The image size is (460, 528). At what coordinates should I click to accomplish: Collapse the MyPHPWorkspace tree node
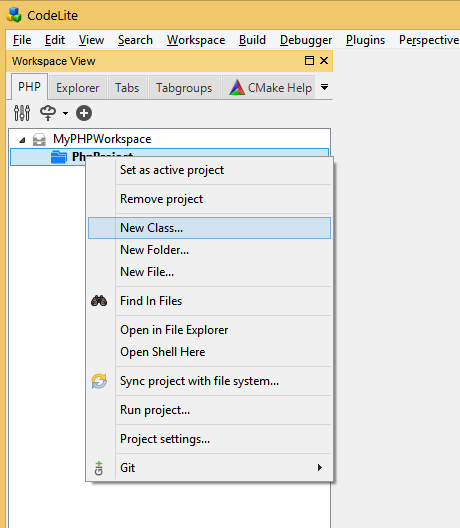(x=22, y=140)
